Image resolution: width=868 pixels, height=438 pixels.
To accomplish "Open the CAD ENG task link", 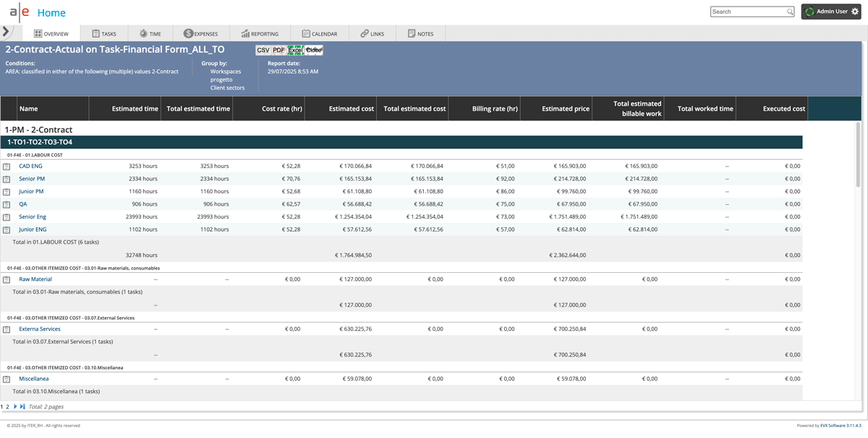I will tap(30, 166).
